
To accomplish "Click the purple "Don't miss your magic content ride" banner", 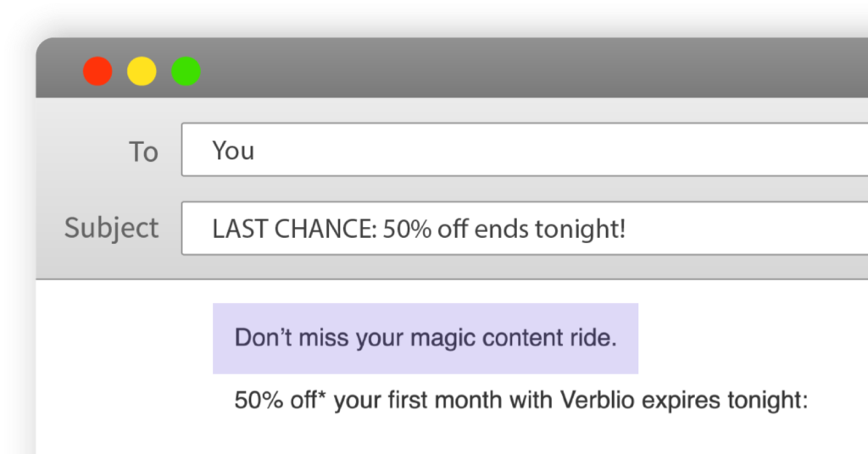I will [425, 338].
